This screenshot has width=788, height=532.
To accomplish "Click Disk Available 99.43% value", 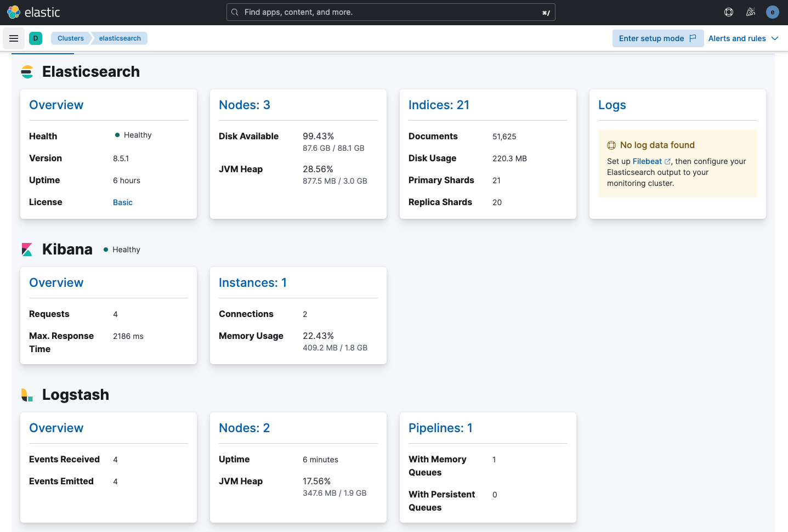I will [x=318, y=136].
